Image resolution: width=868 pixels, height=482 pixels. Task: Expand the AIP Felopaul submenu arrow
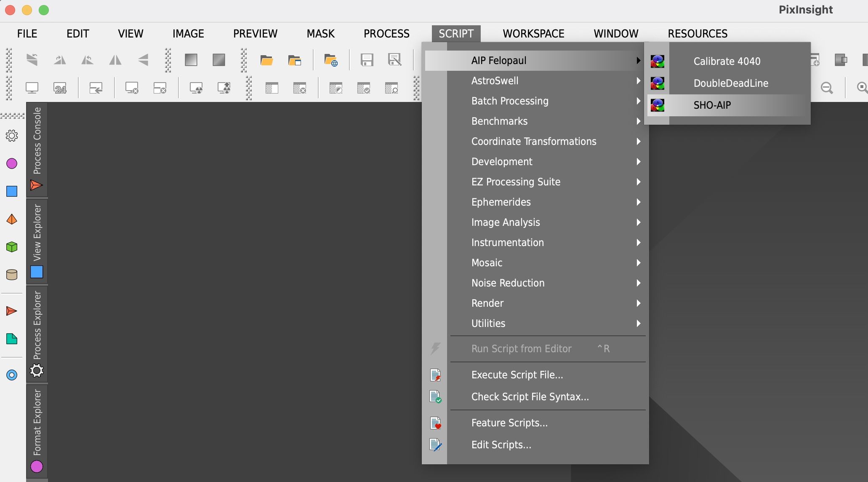[x=639, y=60]
